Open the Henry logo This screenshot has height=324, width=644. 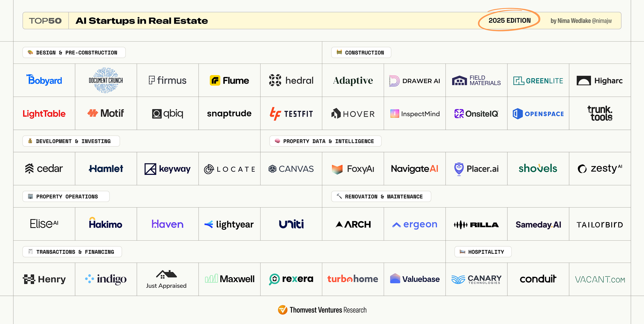click(44, 279)
